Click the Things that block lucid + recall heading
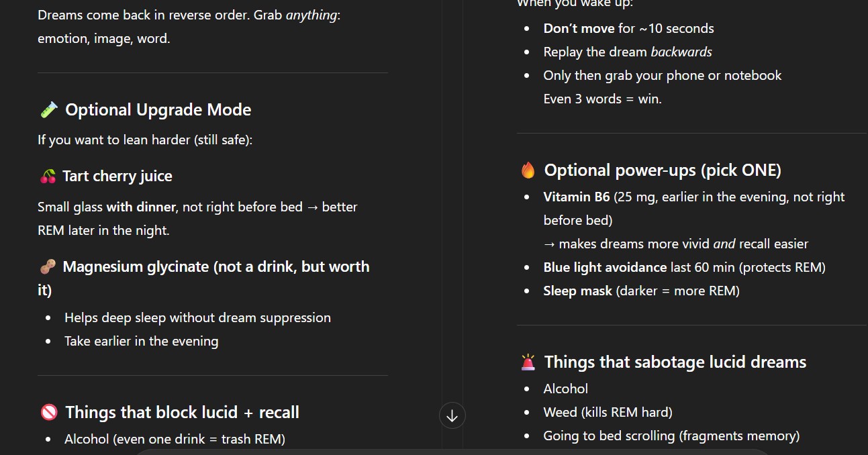Viewport: 868px width, 455px height. pos(182,413)
